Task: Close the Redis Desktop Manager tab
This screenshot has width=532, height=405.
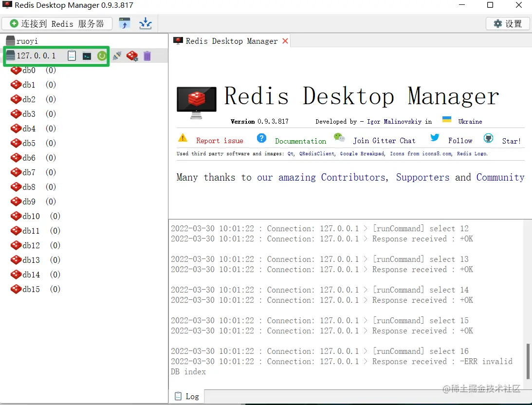Action: pyautogui.click(x=285, y=41)
